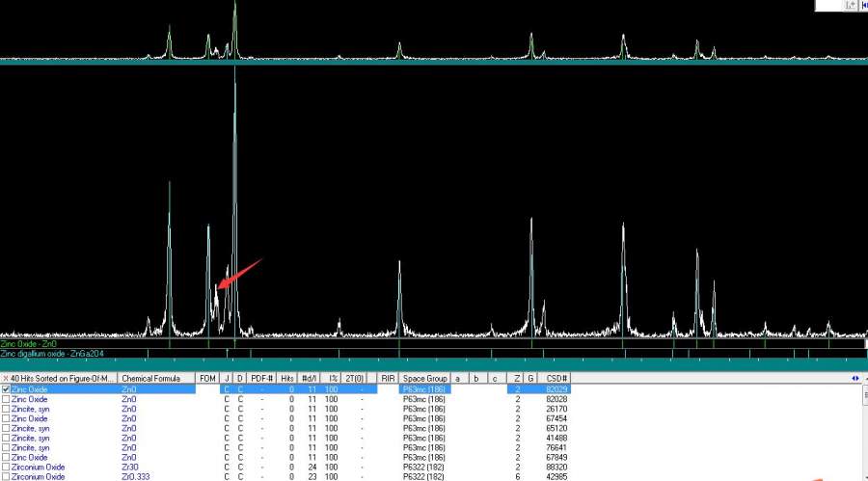
Task: Sort by the Chemical Formula column header
Action: pyautogui.click(x=156, y=379)
